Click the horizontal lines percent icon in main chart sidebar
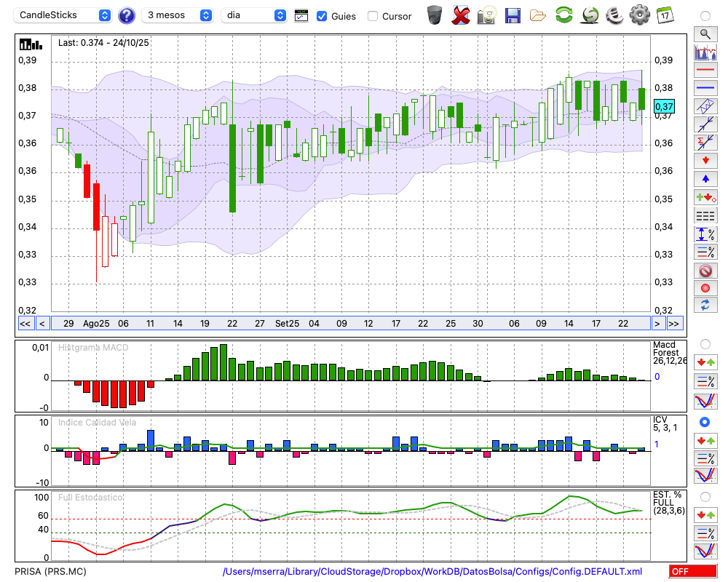728x582 pixels. click(705, 252)
